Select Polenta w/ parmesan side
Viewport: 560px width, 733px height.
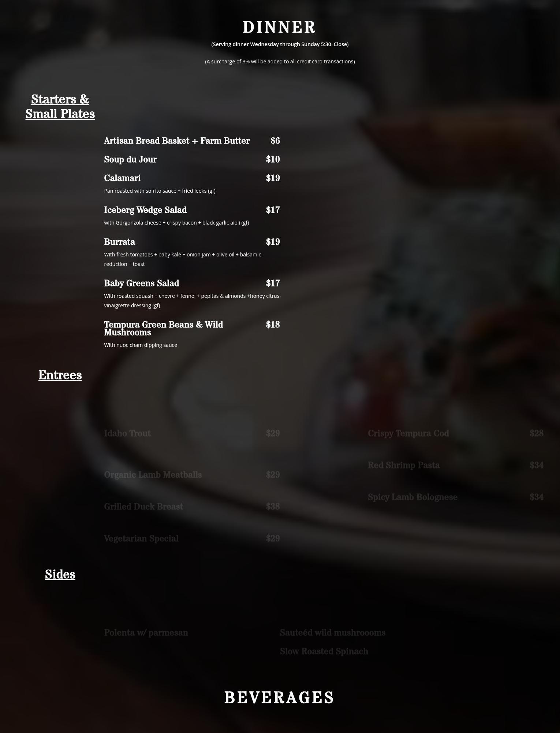[x=146, y=633]
